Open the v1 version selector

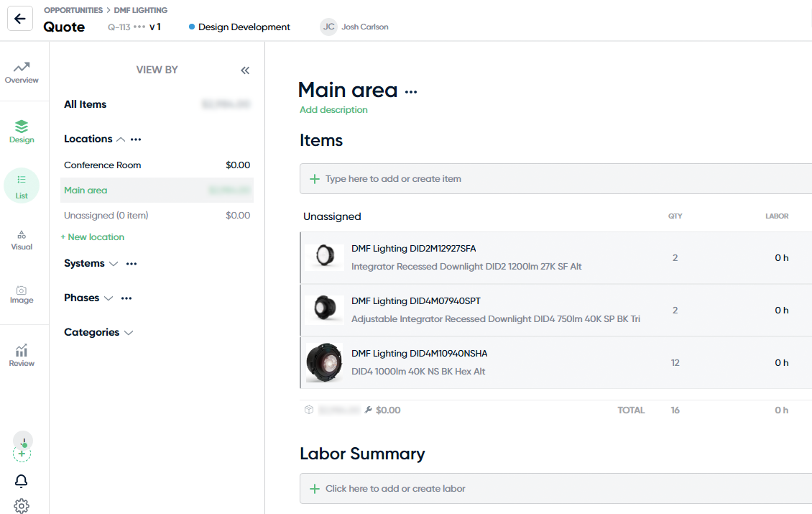[154, 27]
